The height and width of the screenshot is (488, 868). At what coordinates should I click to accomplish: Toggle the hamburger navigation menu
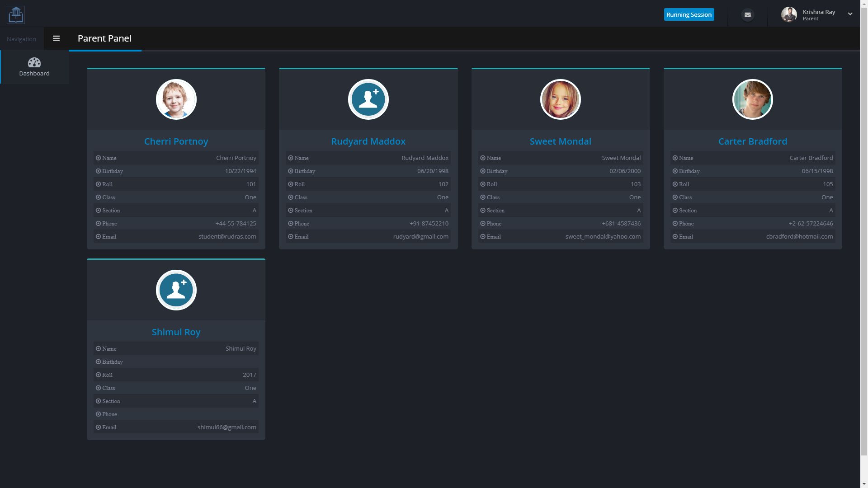56,38
